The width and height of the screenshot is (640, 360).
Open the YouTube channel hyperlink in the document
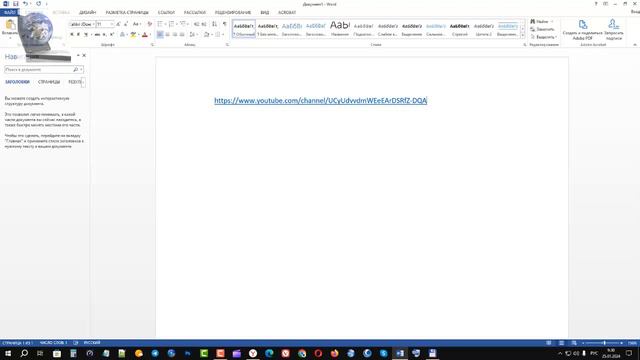[320, 100]
